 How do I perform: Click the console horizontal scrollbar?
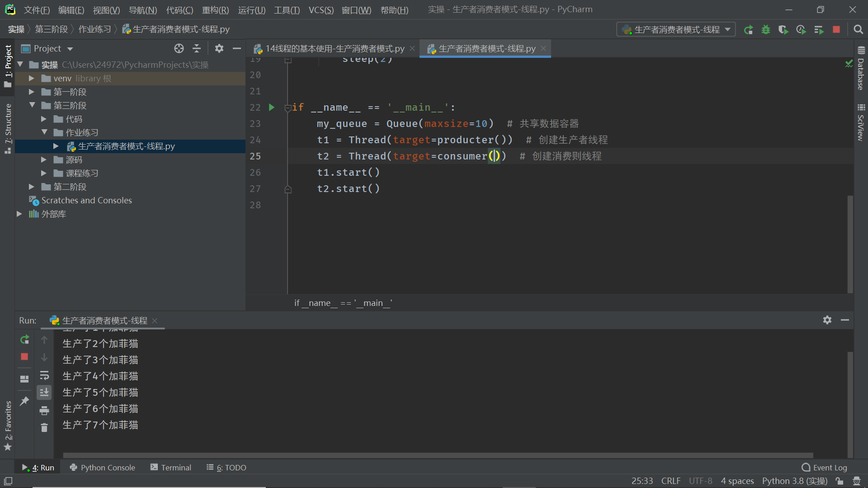coord(438,455)
